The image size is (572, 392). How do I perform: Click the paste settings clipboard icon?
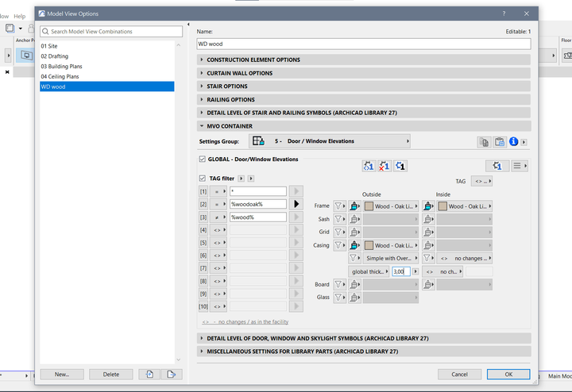(499, 142)
